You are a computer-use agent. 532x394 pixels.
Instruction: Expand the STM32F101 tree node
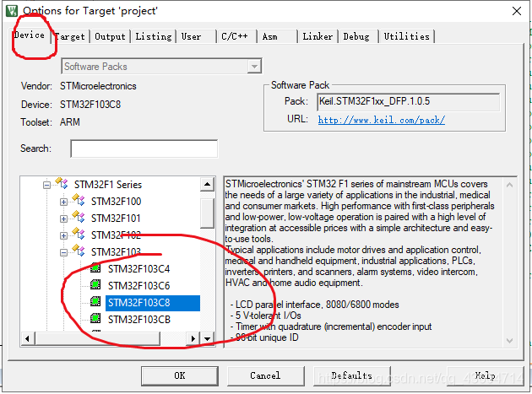click(63, 219)
